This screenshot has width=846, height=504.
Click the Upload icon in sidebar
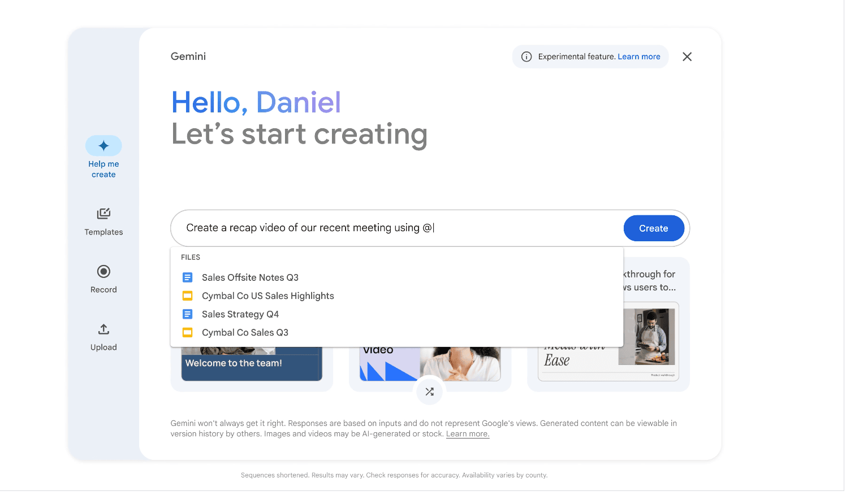(103, 329)
